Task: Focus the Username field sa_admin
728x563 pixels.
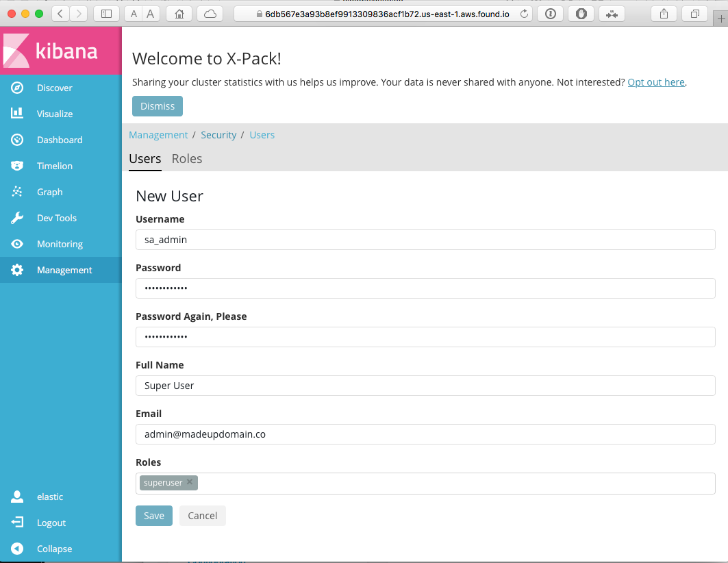Action: (425, 240)
